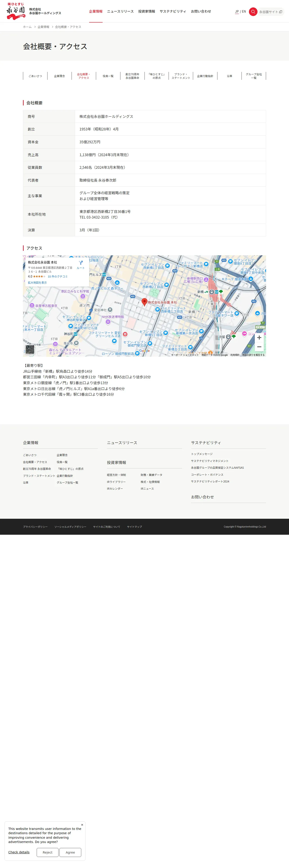289x868 pixels.
Task: Select the 会社概要・アクセス sub-navigation tab
Action: click(x=84, y=76)
